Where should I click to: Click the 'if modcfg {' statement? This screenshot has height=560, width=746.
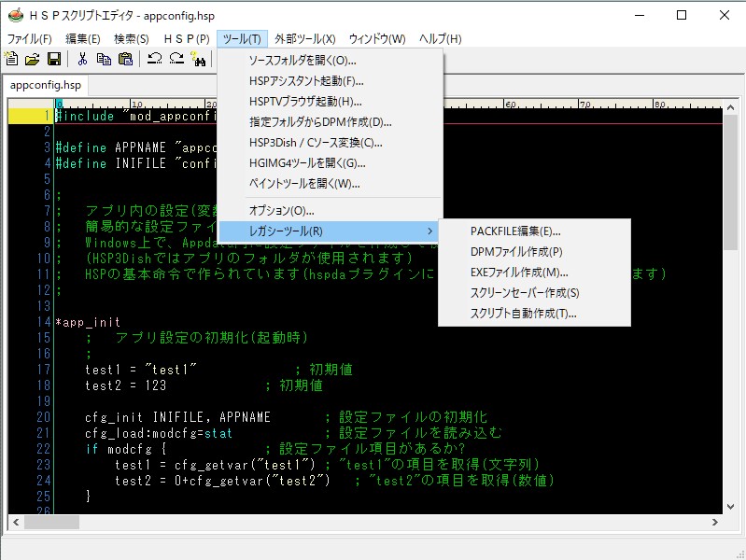coord(126,449)
